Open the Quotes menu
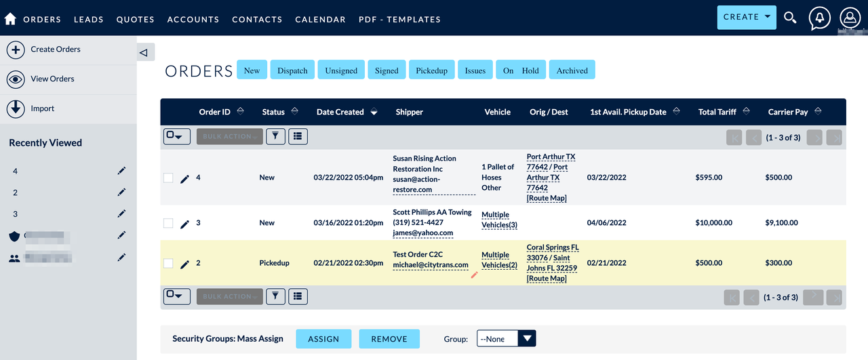 tap(136, 20)
